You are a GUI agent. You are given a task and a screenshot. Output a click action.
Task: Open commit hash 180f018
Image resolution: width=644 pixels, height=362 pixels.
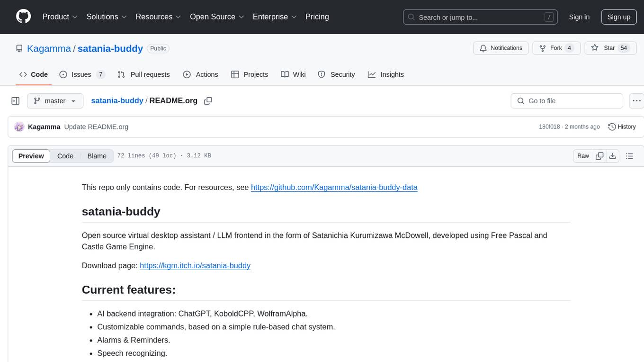(549, 127)
